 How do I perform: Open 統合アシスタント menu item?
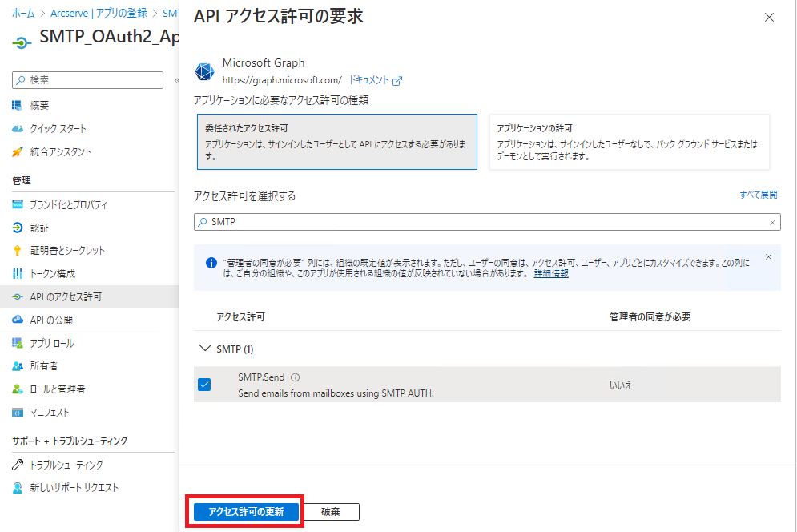click(61, 151)
